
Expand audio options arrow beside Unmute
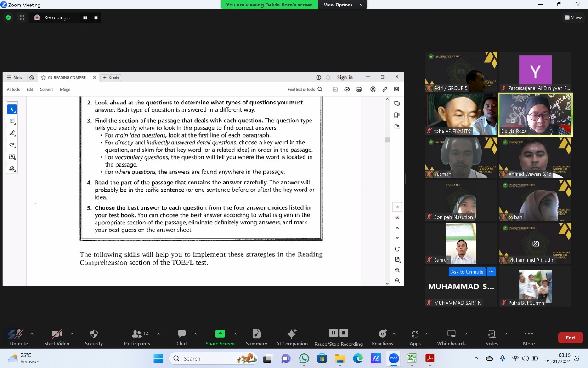tap(32, 334)
